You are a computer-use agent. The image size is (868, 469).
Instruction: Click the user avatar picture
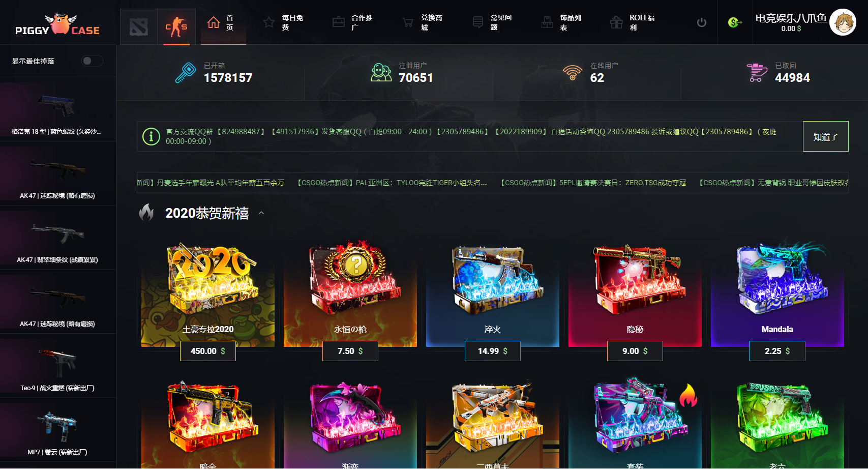[x=843, y=22]
